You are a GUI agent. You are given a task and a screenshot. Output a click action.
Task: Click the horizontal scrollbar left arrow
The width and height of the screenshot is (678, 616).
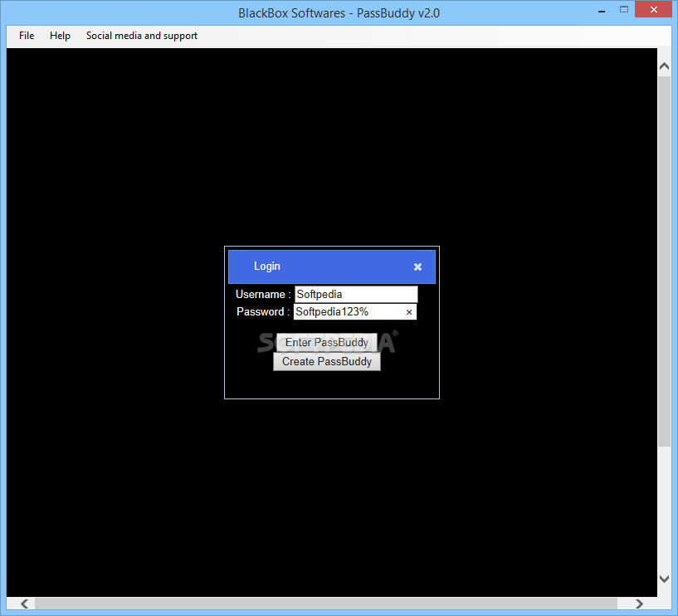[25, 604]
